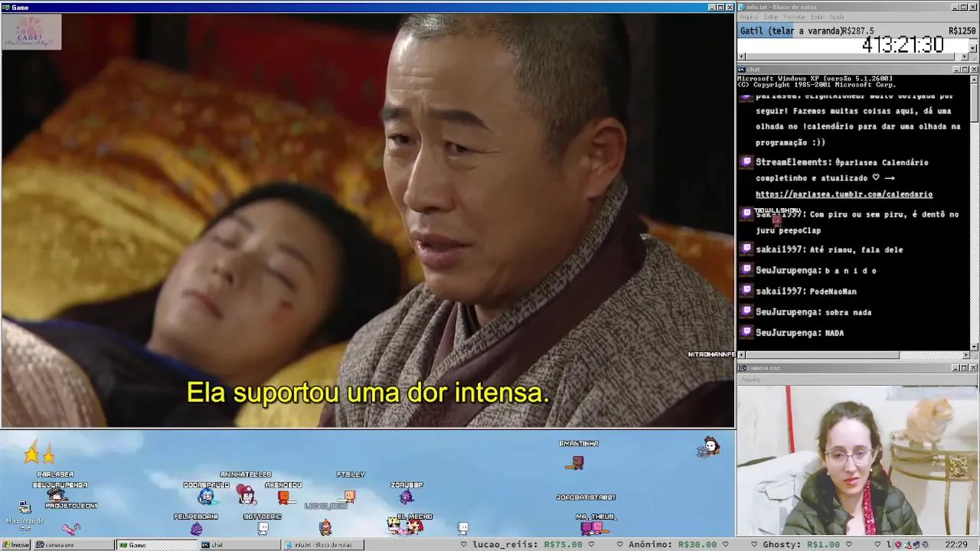The width and height of the screenshot is (980, 551).
Task: Click the FTBILLY avatar
Action: click(350, 496)
